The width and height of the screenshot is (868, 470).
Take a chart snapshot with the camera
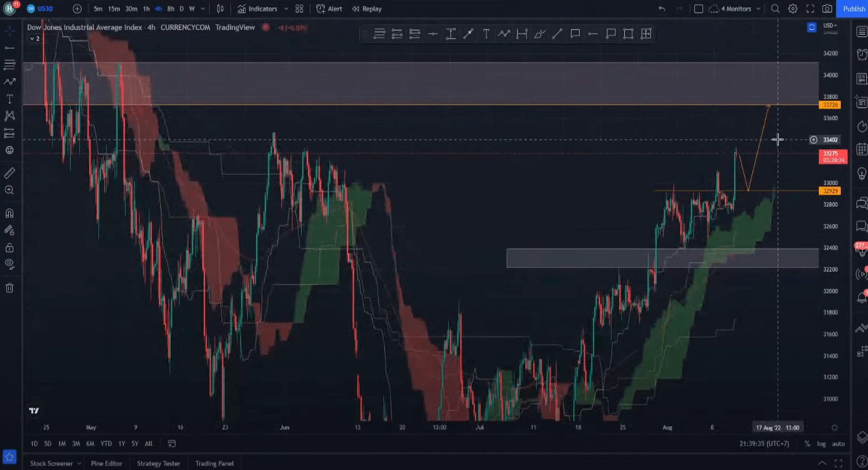click(827, 9)
